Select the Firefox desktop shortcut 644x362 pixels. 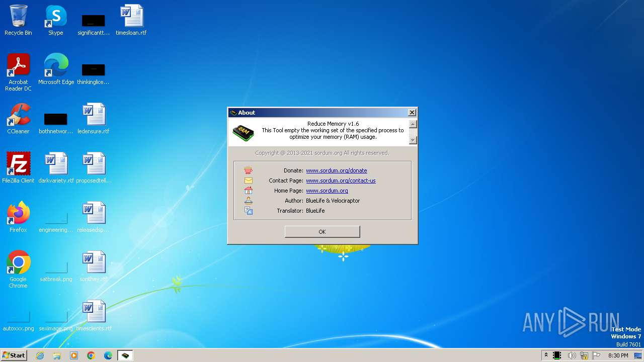(x=18, y=217)
